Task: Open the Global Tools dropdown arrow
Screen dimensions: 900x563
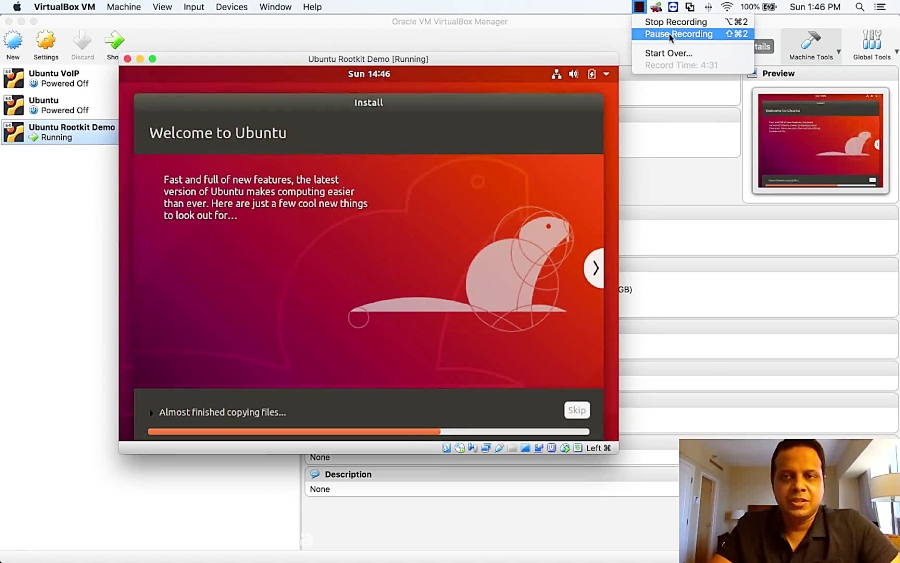Action: (x=897, y=52)
